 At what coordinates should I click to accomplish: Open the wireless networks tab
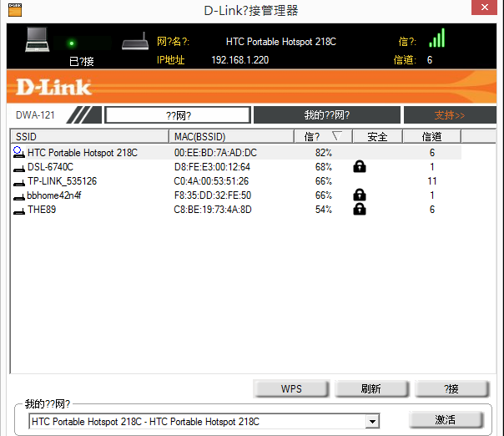coord(178,115)
